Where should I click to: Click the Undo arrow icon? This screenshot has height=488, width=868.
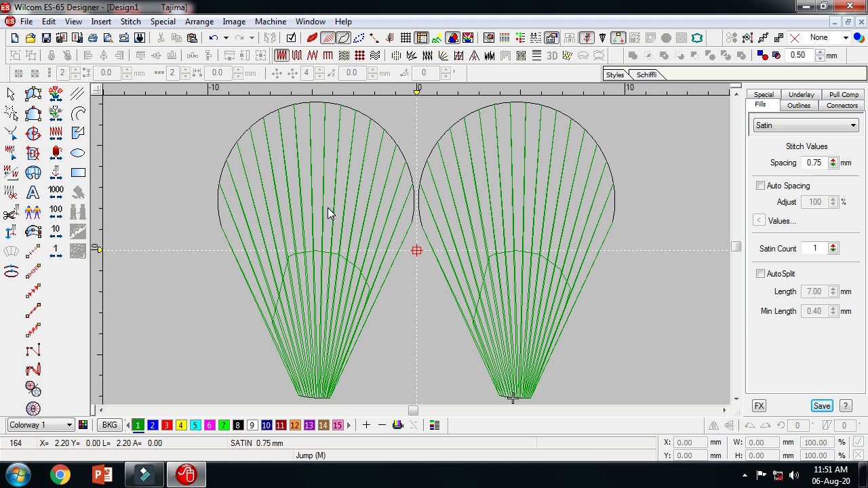click(214, 38)
